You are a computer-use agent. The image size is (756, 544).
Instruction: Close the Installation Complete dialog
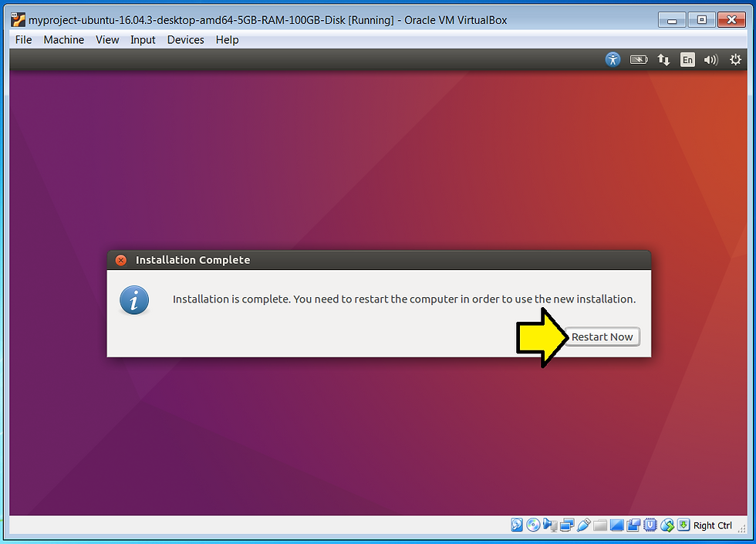[121, 261]
